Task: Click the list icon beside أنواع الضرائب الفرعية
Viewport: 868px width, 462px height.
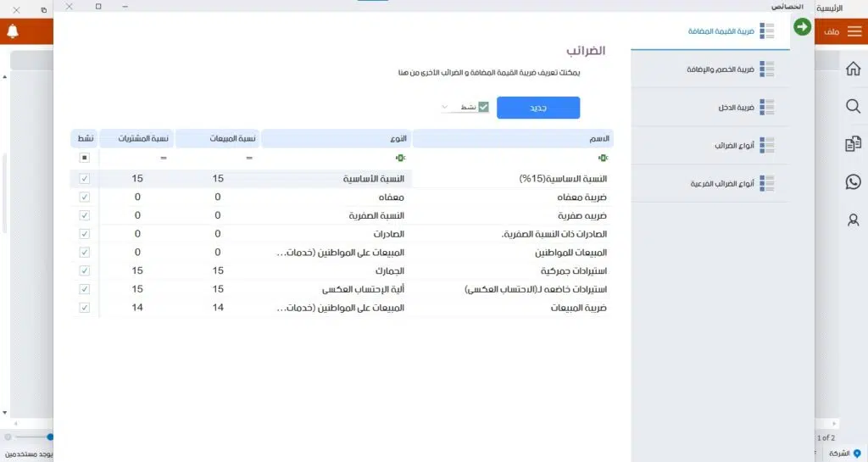Action: point(766,183)
